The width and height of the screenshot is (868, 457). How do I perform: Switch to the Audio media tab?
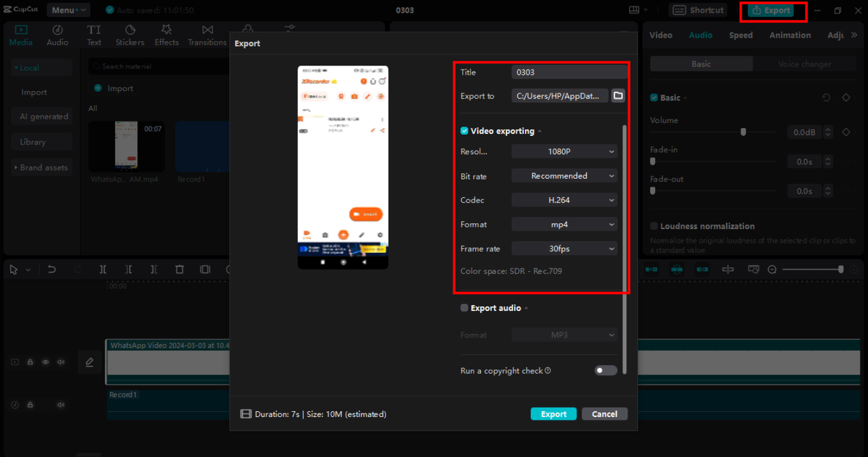point(57,35)
